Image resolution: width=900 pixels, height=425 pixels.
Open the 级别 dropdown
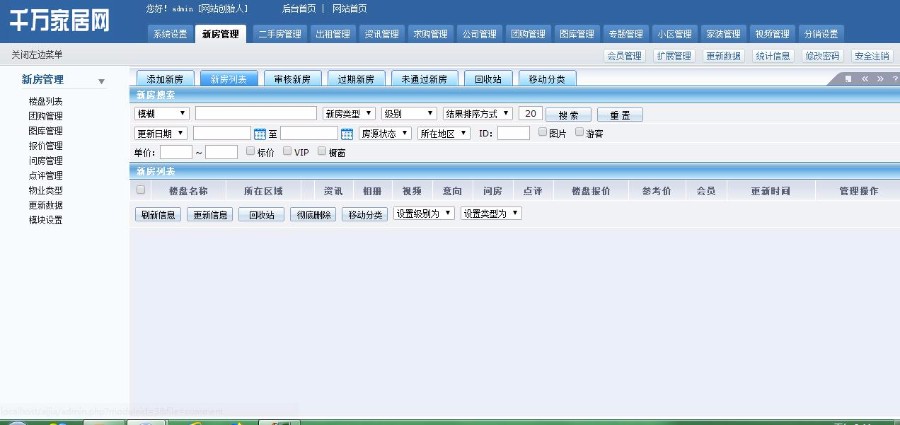click(409, 114)
